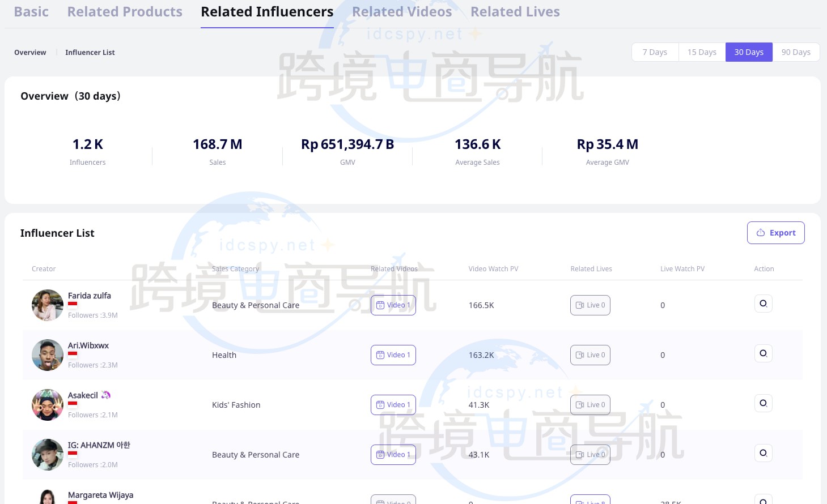The height and width of the screenshot is (504, 827).
Task: Click Asakecil's avatar thumbnail
Action: (x=48, y=404)
